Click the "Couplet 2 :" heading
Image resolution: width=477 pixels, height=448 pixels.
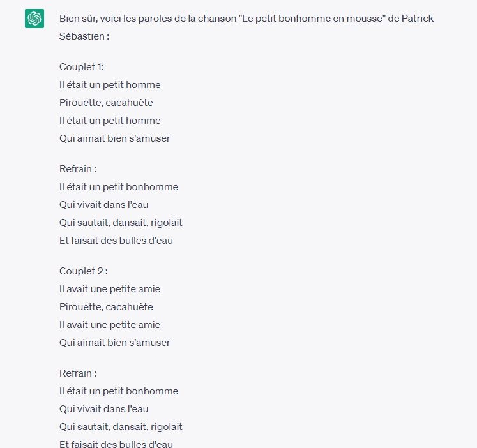point(84,271)
